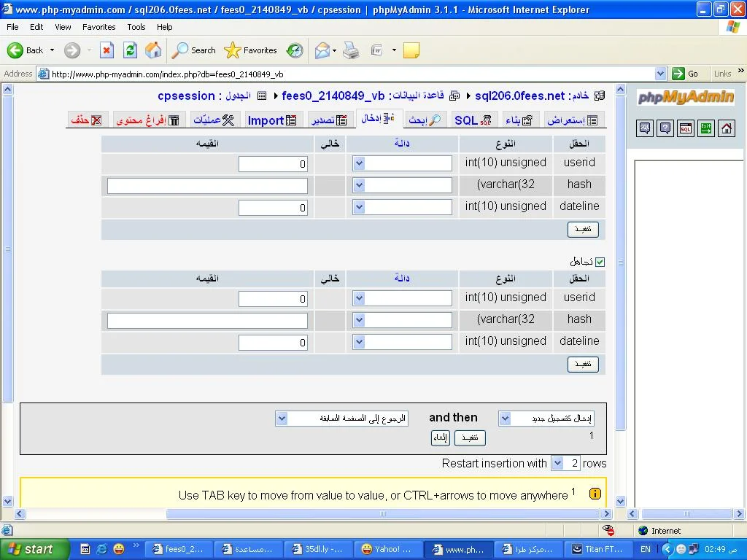Viewport: 747px width, 560px height.
Task: Click the green Exit logout icon
Action: tap(706, 128)
